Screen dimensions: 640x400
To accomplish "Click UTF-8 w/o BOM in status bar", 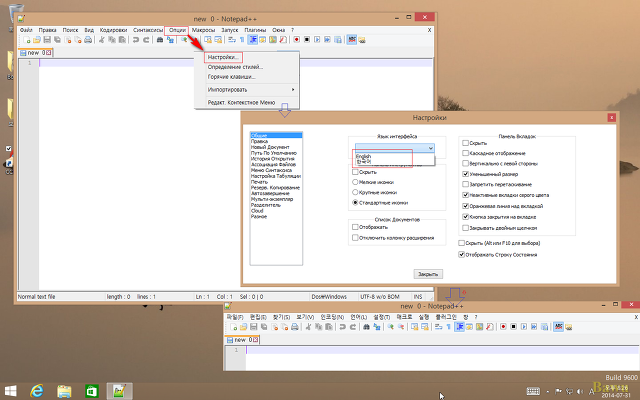I will (x=380, y=297).
